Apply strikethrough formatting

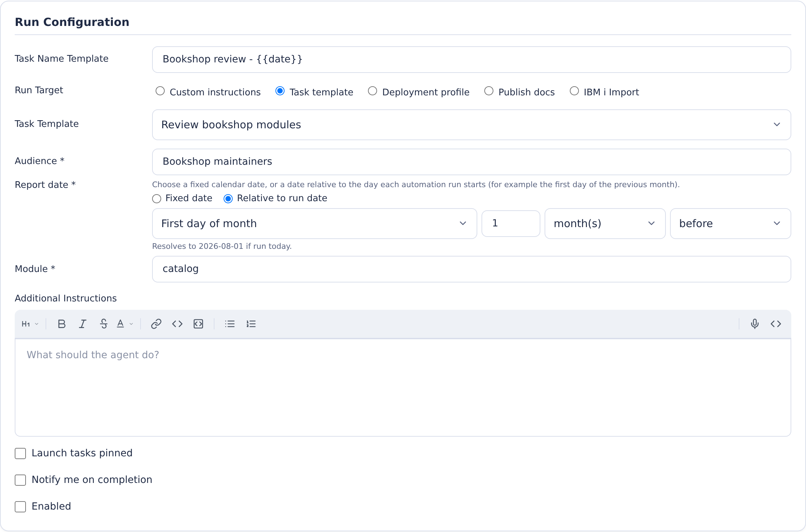(x=104, y=324)
